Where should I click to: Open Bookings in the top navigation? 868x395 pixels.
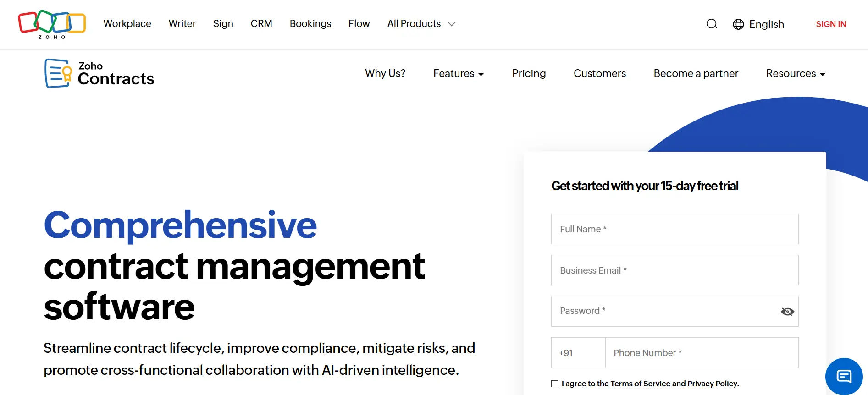pyautogui.click(x=310, y=24)
